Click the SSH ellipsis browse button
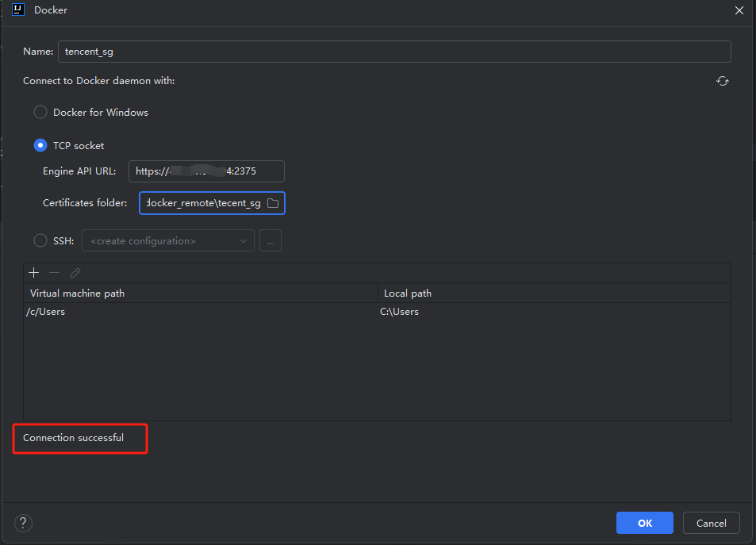Viewport: 756px width, 545px height. click(x=271, y=240)
